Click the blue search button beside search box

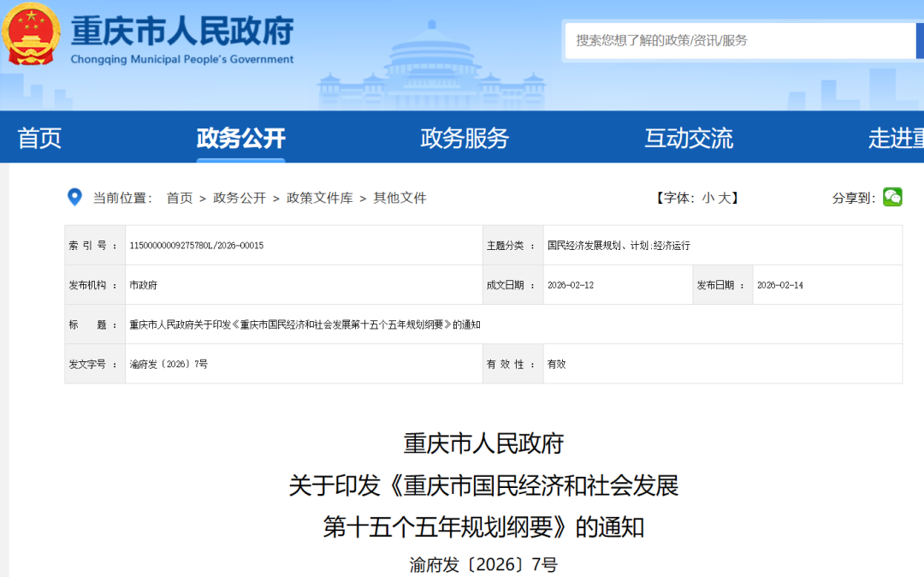[917, 41]
